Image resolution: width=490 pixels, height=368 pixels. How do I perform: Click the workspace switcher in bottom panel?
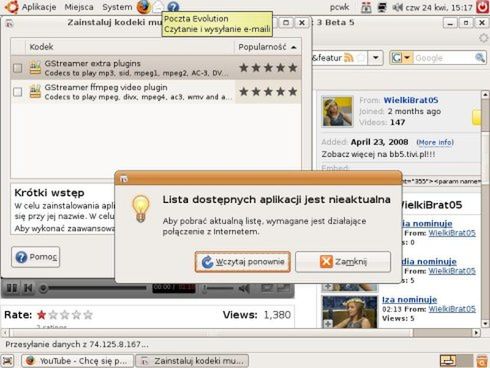(x=456, y=361)
